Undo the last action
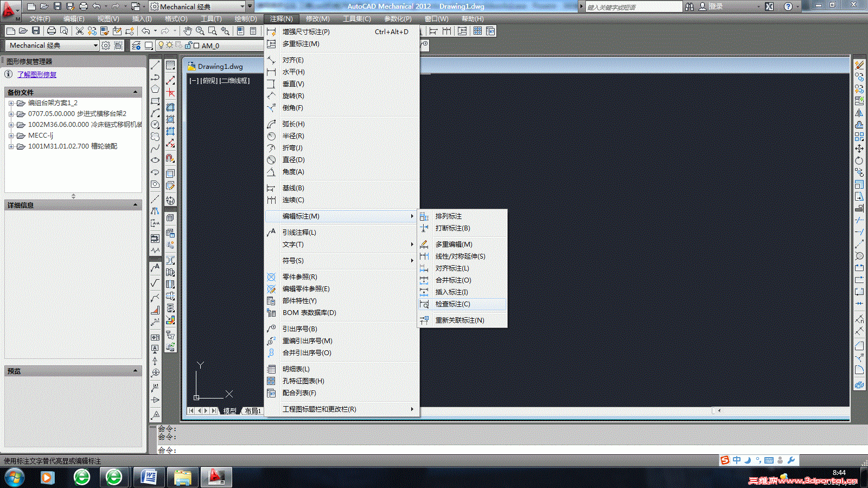This screenshot has height=488, width=868. [x=145, y=31]
